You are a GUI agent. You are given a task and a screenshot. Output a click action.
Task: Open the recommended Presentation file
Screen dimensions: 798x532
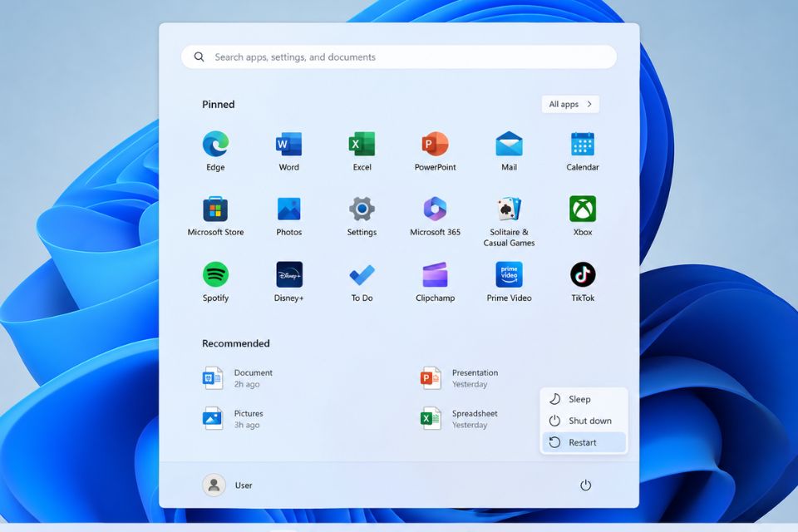459,378
